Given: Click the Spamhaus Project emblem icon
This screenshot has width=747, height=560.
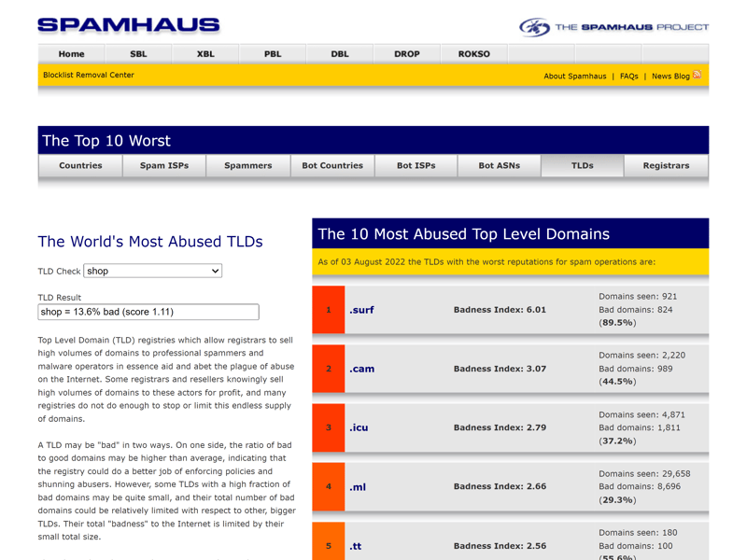Looking at the screenshot, I should click(x=534, y=27).
